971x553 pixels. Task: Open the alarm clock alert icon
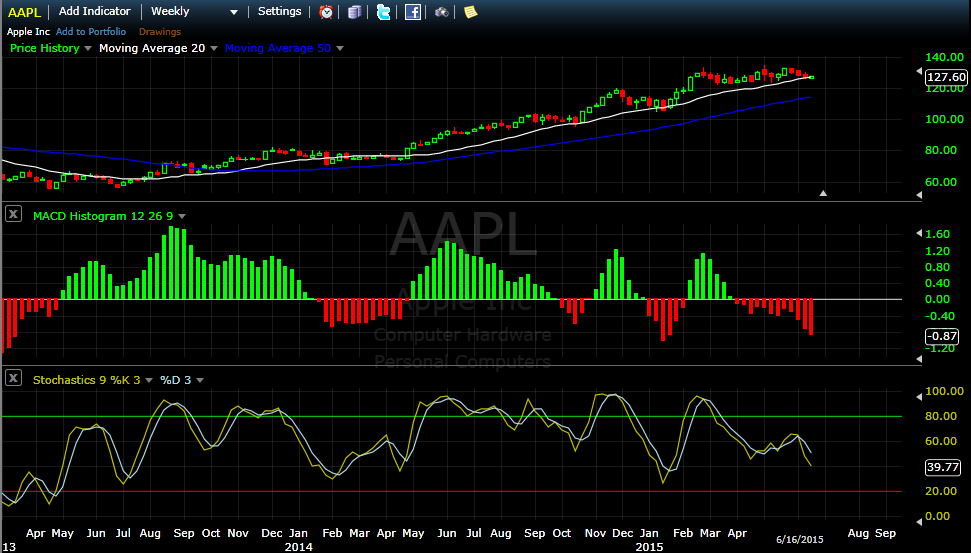326,12
